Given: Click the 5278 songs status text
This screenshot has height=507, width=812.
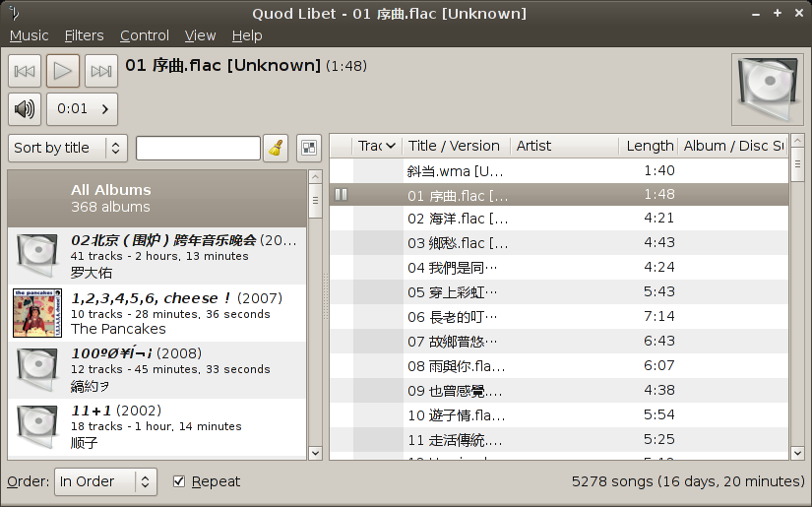Looking at the screenshot, I should [688, 481].
